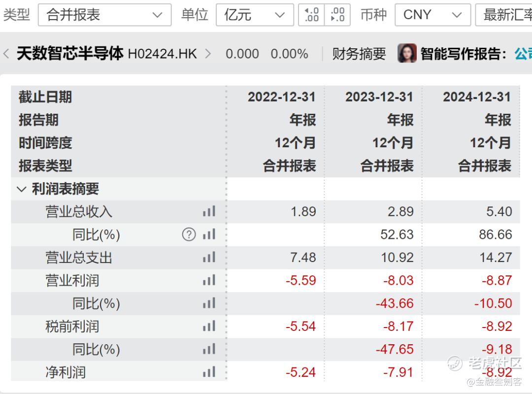The width and height of the screenshot is (532, 394).
Task: Collapse the 利润表摘要 section
Action: [x=21, y=189]
